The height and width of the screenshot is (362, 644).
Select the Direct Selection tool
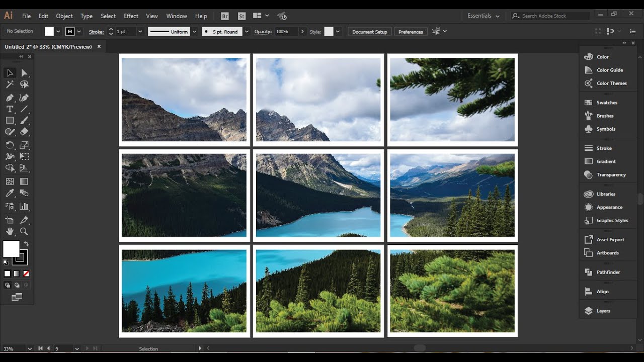24,73
